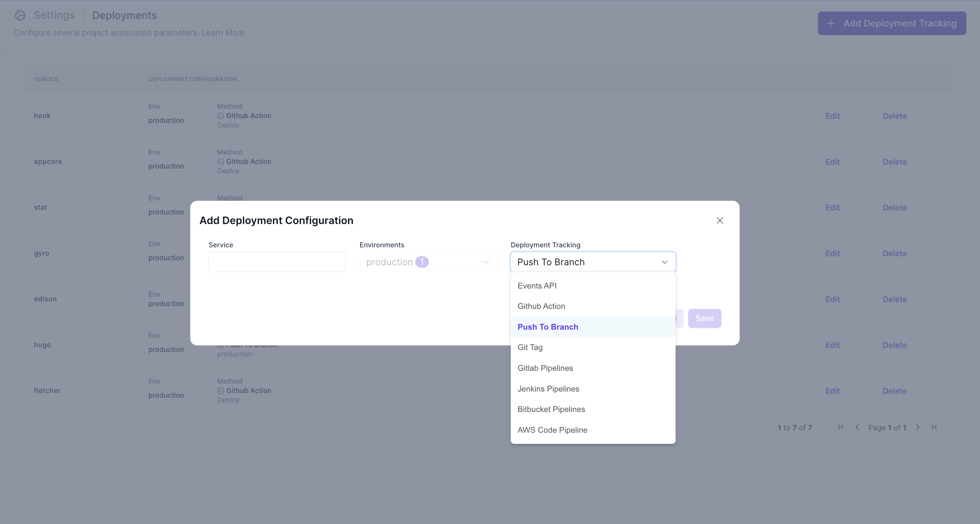This screenshot has width=980, height=524.
Task: Select the highlighted Push To Branch option
Action: (x=593, y=327)
